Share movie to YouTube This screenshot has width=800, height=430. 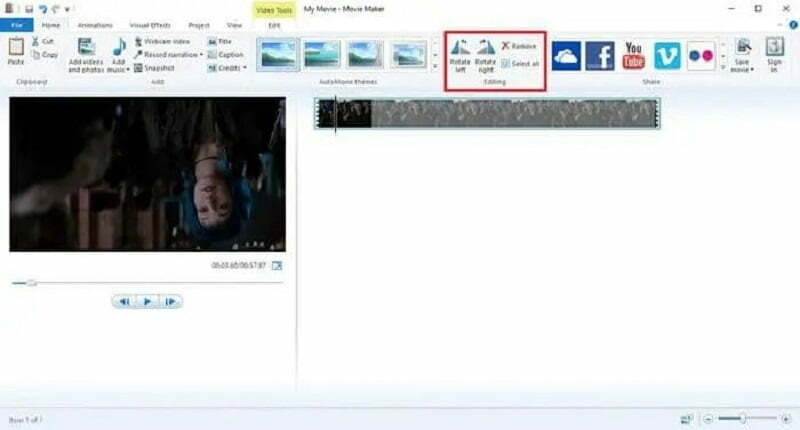coord(633,56)
